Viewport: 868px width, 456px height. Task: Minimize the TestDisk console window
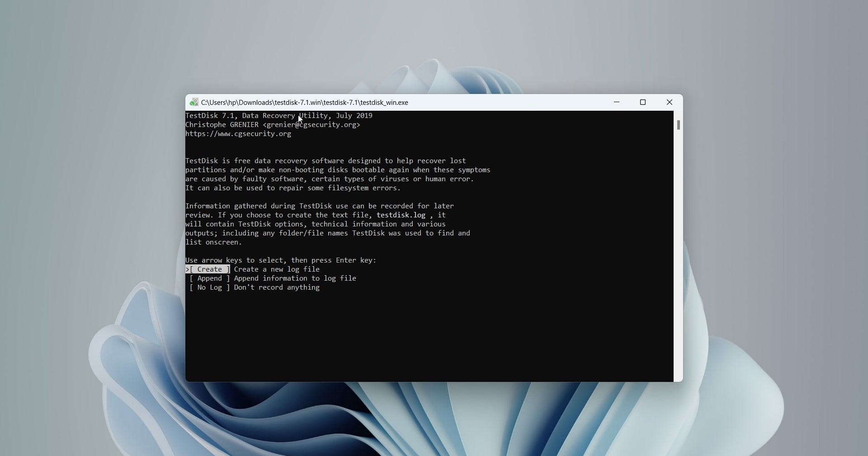click(x=617, y=102)
